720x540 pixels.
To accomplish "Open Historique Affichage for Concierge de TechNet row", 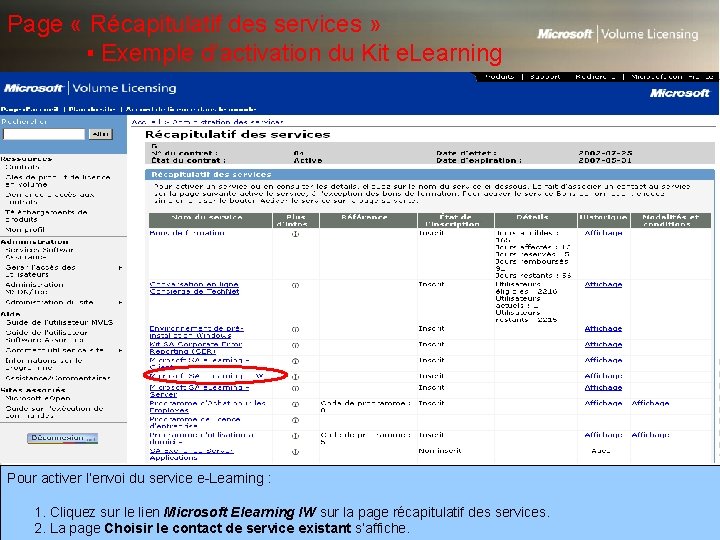I will click(603, 284).
